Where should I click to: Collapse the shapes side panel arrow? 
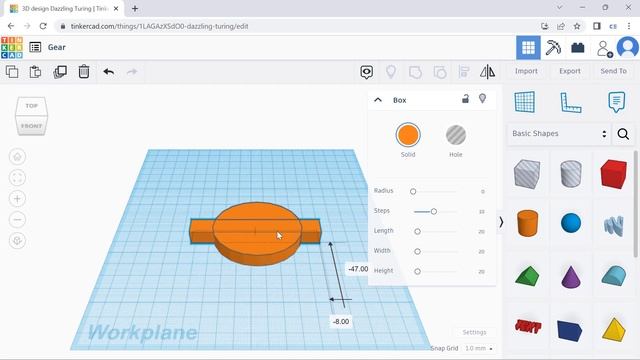501,222
